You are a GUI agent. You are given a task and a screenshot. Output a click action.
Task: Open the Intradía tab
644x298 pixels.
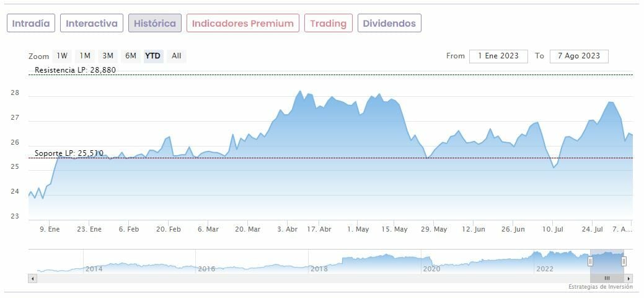(32, 24)
